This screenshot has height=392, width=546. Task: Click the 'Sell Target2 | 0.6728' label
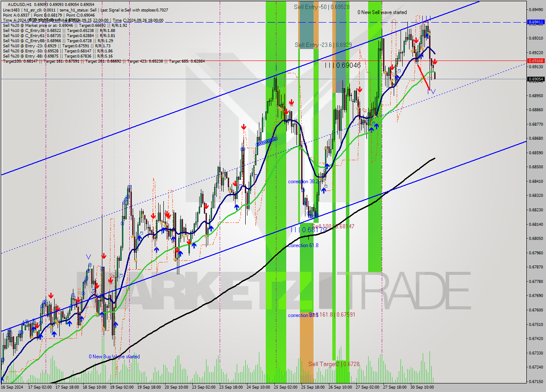point(334,364)
